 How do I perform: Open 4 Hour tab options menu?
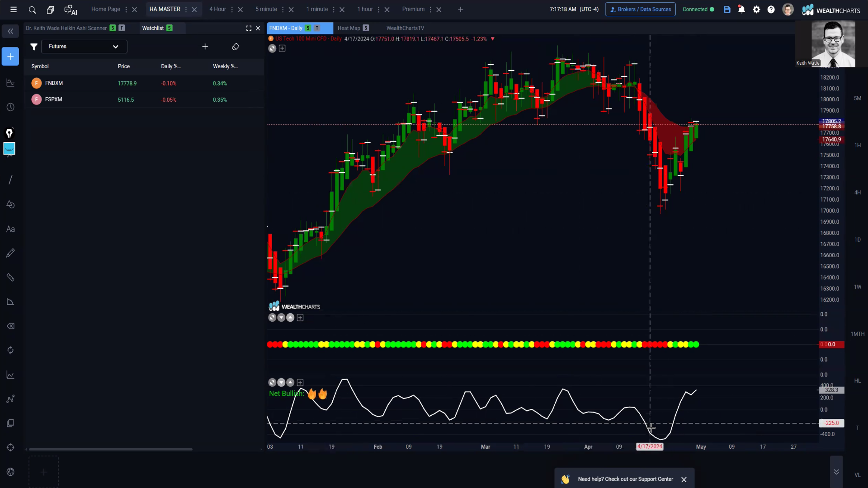coord(232,9)
